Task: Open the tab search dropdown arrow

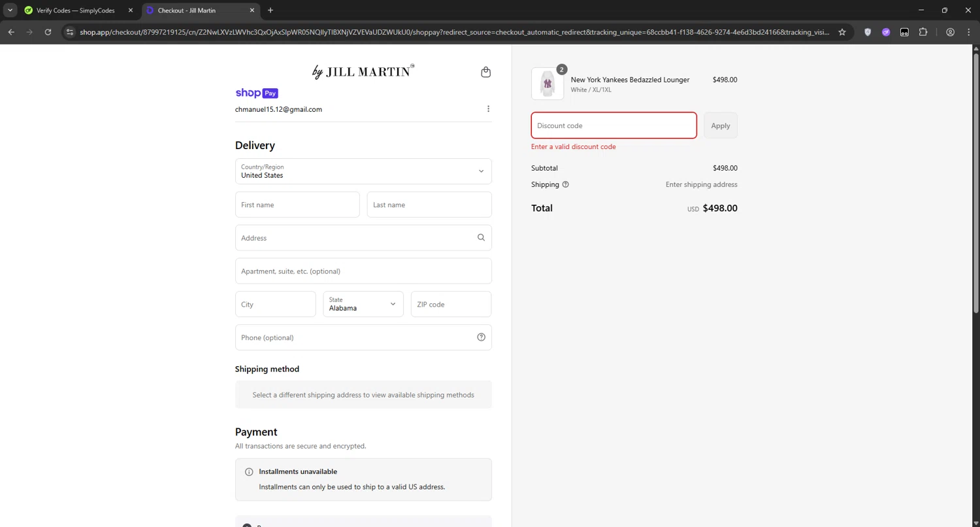Action: click(x=10, y=10)
